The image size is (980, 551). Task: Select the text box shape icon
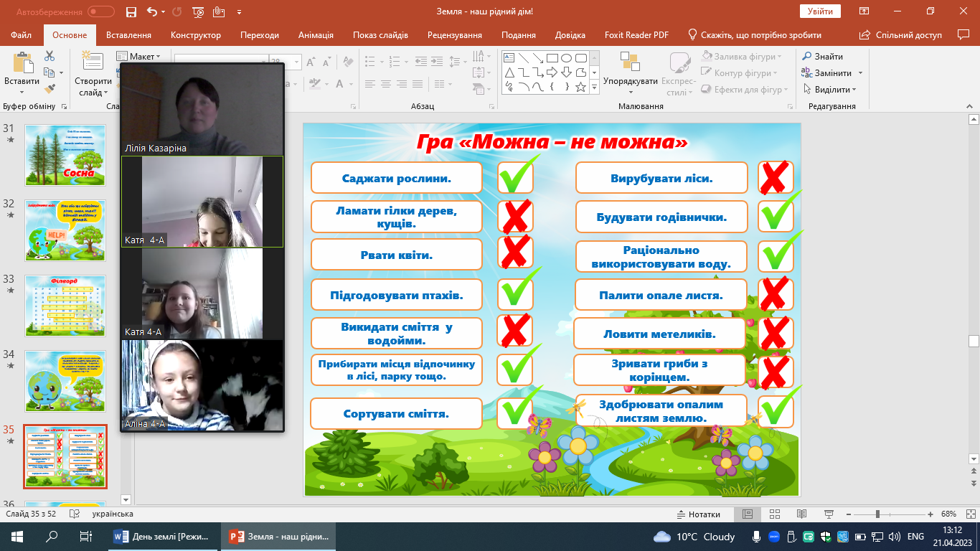click(x=509, y=58)
